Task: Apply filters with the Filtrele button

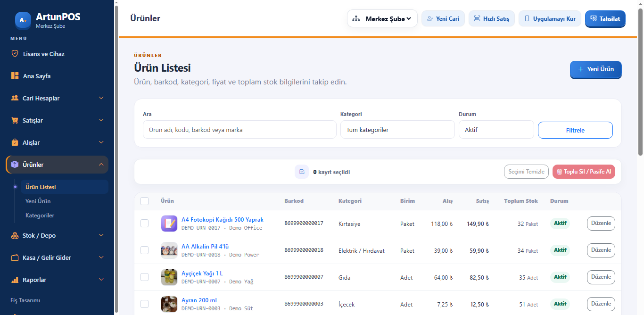Action: click(x=575, y=130)
